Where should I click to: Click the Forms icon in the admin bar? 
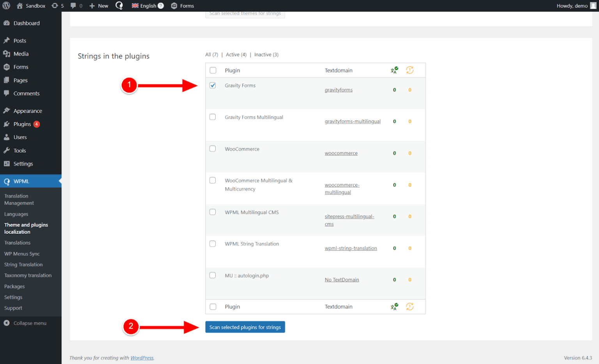[x=174, y=5]
